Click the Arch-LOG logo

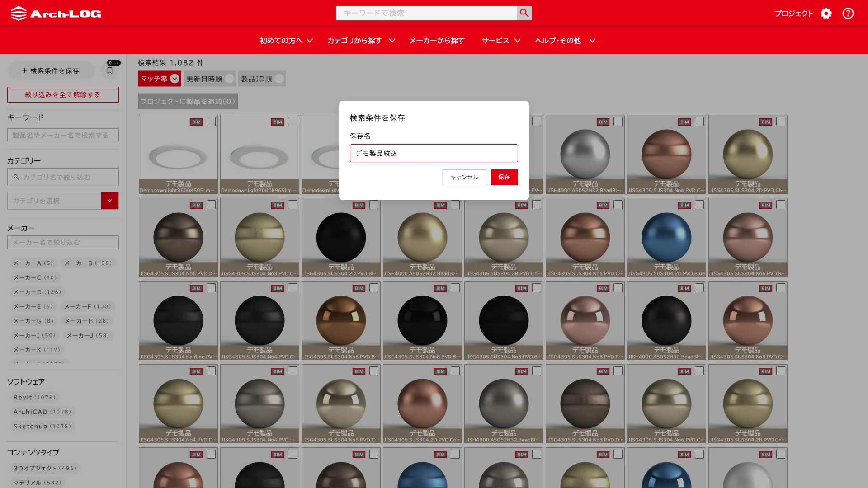click(x=56, y=14)
